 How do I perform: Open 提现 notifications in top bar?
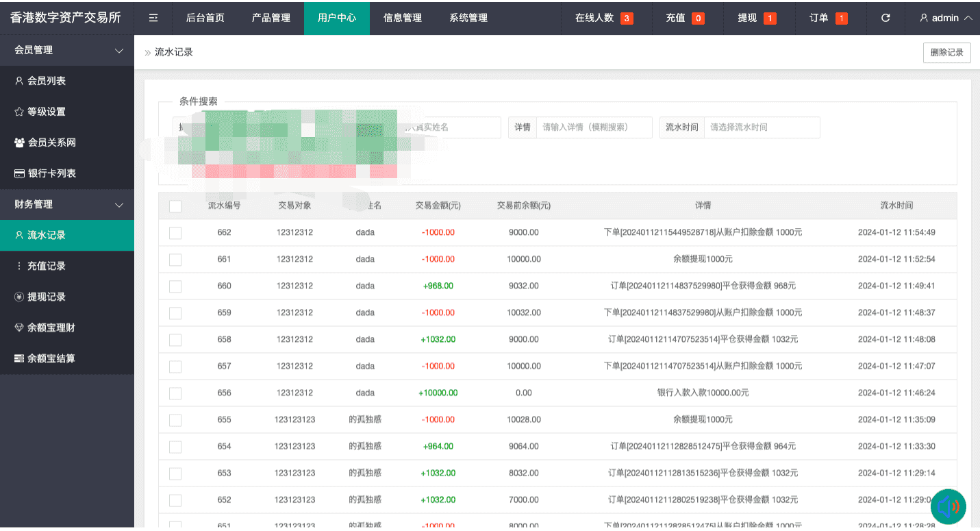tap(747, 18)
